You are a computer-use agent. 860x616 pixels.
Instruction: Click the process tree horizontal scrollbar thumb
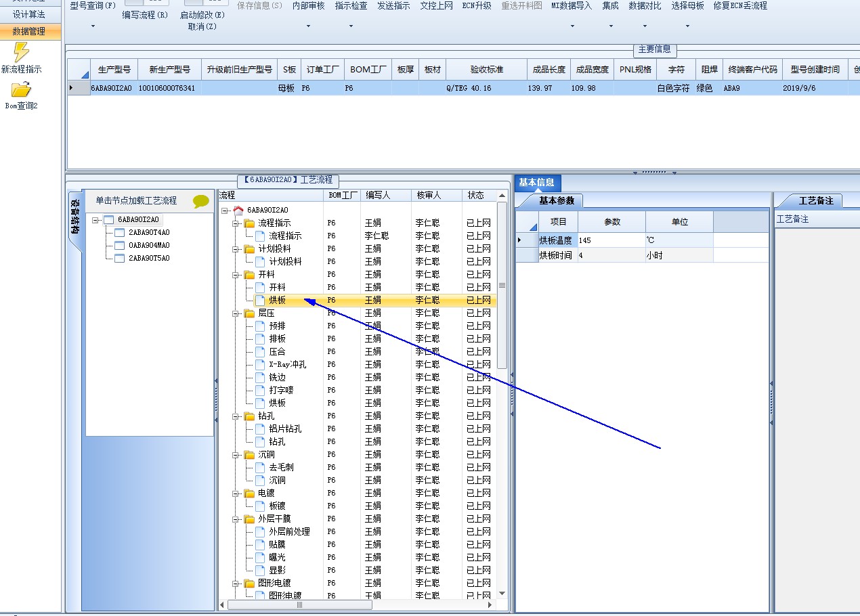[x=299, y=605]
